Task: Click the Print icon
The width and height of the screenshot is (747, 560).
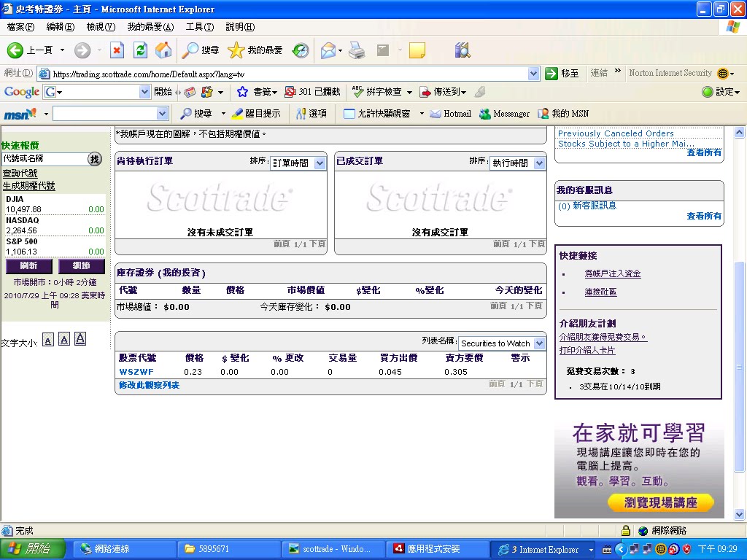Action: [356, 50]
